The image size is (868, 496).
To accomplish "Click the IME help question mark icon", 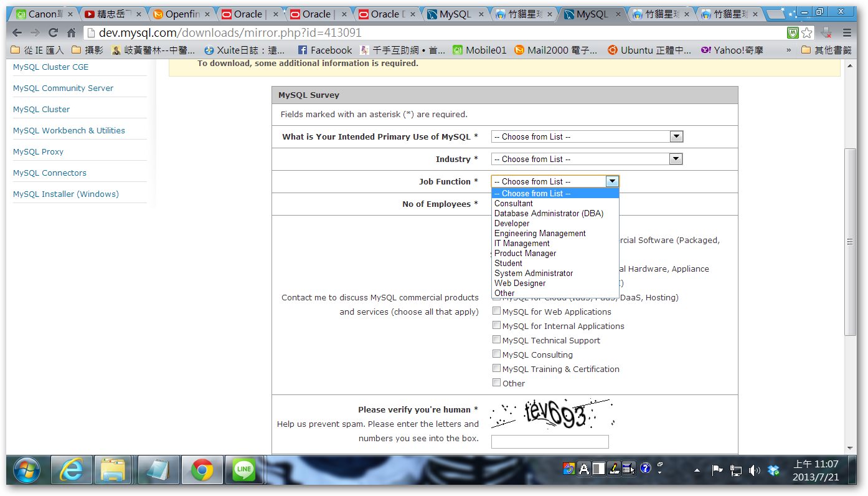I will click(645, 468).
